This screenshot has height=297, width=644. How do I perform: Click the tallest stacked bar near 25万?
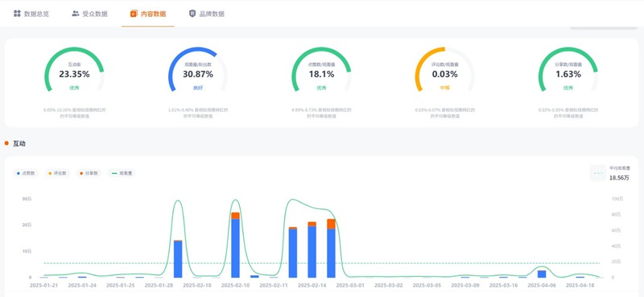coord(235,245)
